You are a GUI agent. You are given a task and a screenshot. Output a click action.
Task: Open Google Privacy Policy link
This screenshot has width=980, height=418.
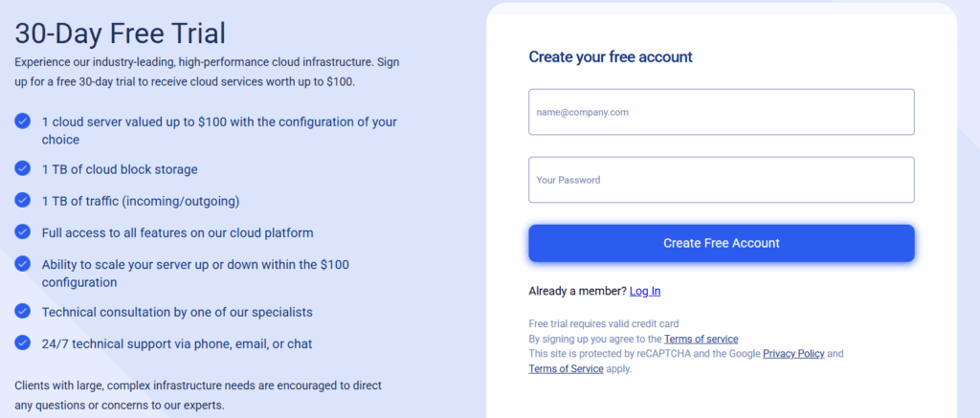click(x=793, y=354)
